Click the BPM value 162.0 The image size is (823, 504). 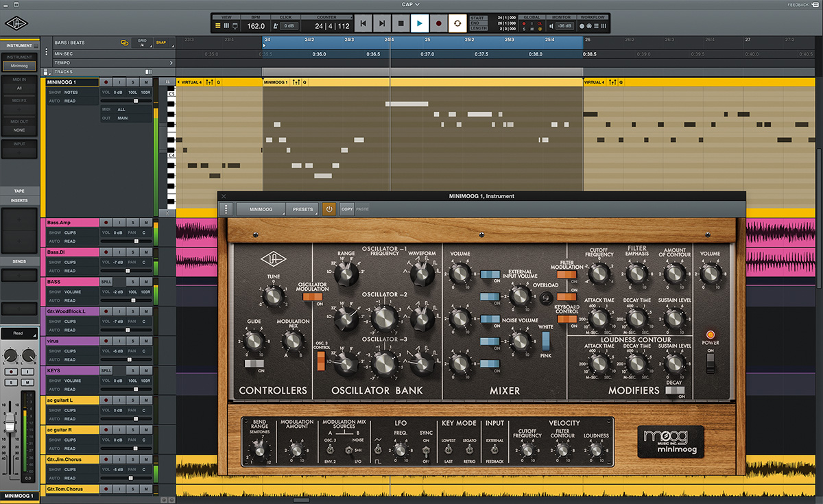point(256,26)
